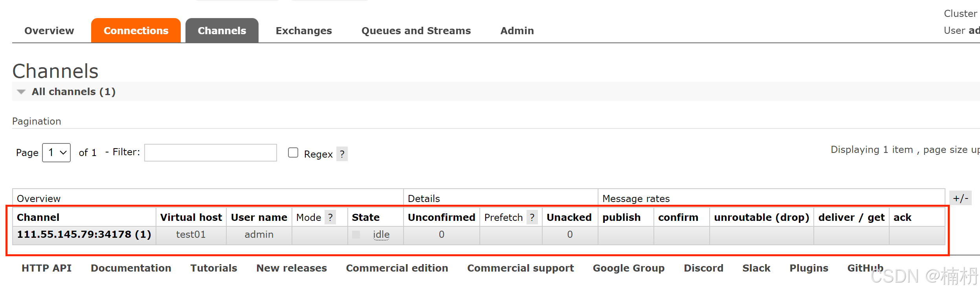This screenshot has height=292, width=980.
Task: Click the Mode column help icon
Action: pyautogui.click(x=330, y=217)
